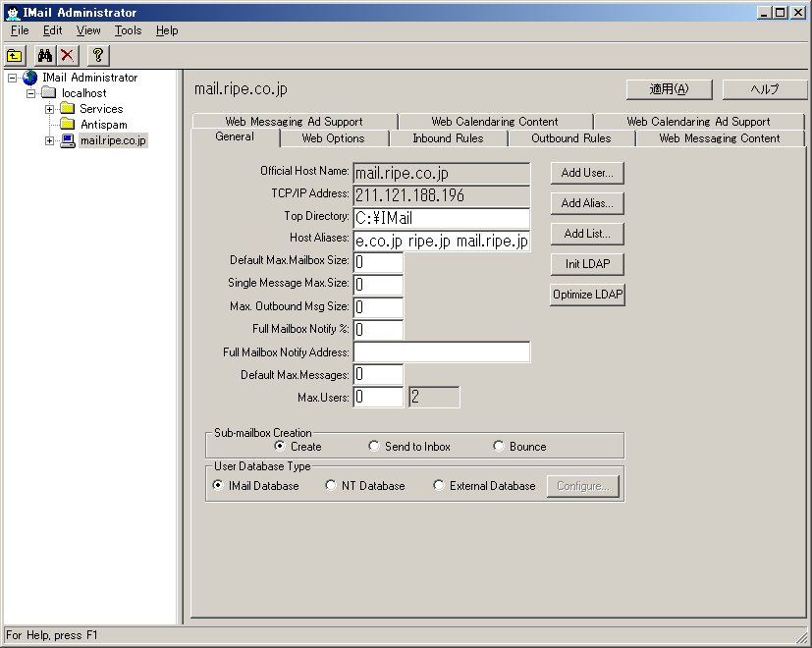Screen dimensions: 812x648
Task: Select the General tab
Action: [235, 137]
